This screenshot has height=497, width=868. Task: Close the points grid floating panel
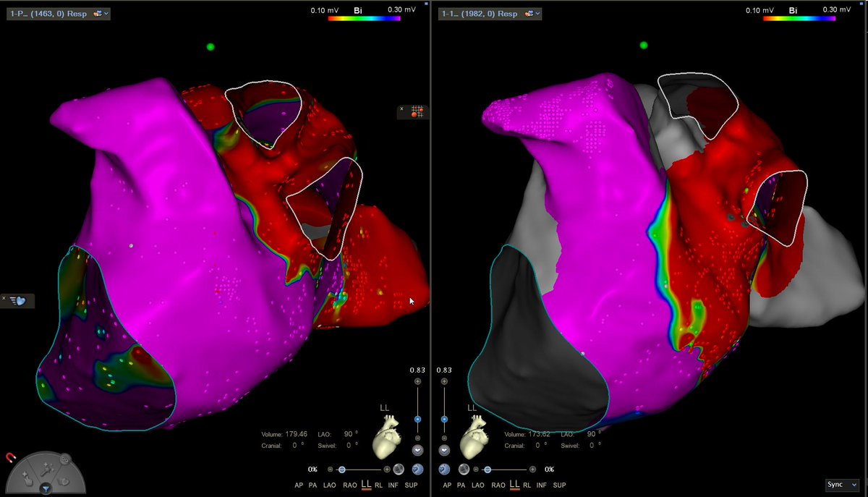tap(402, 109)
